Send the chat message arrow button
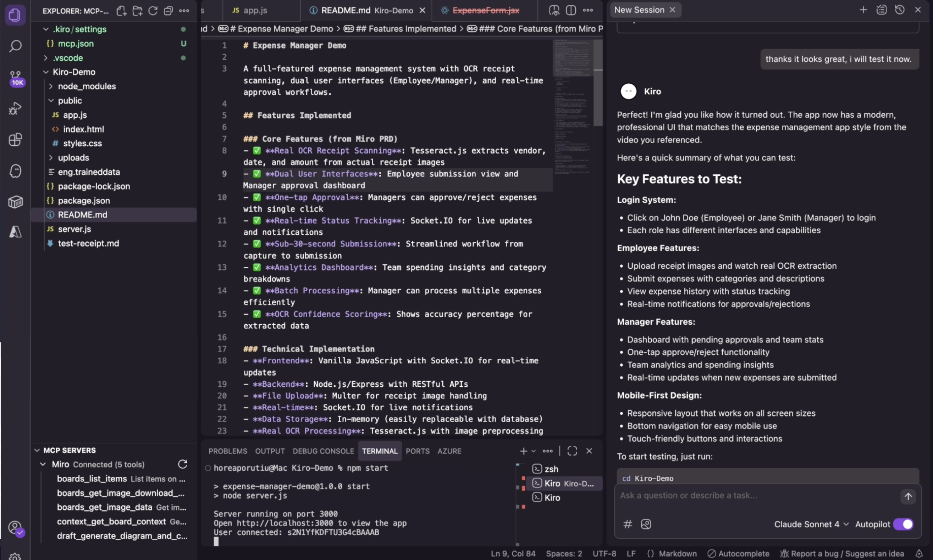The width and height of the screenshot is (933, 560). [x=908, y=497]
